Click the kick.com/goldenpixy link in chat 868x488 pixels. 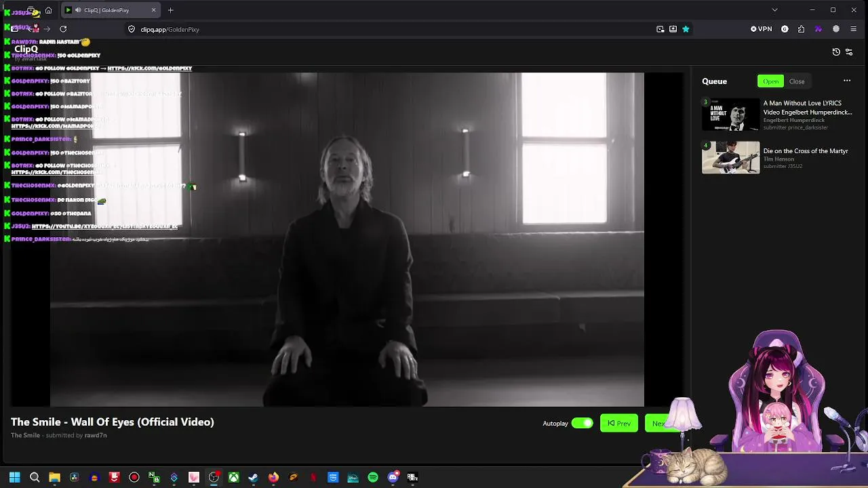(149, 68)
